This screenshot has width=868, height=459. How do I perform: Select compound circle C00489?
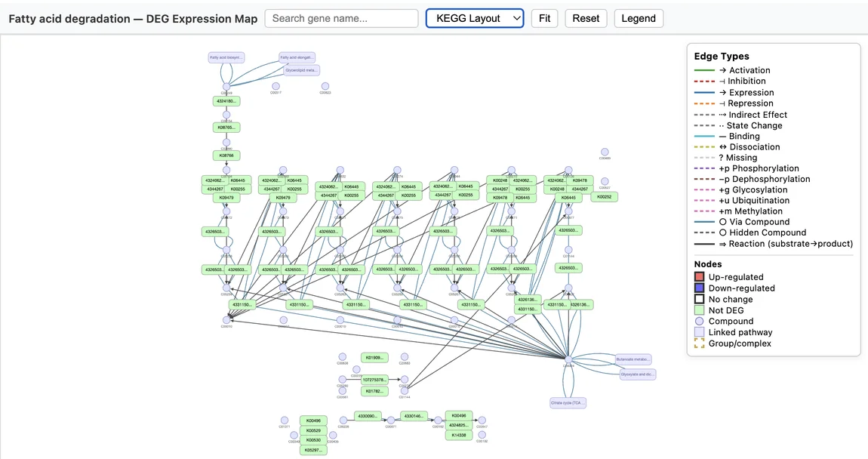tap(605, 152)
